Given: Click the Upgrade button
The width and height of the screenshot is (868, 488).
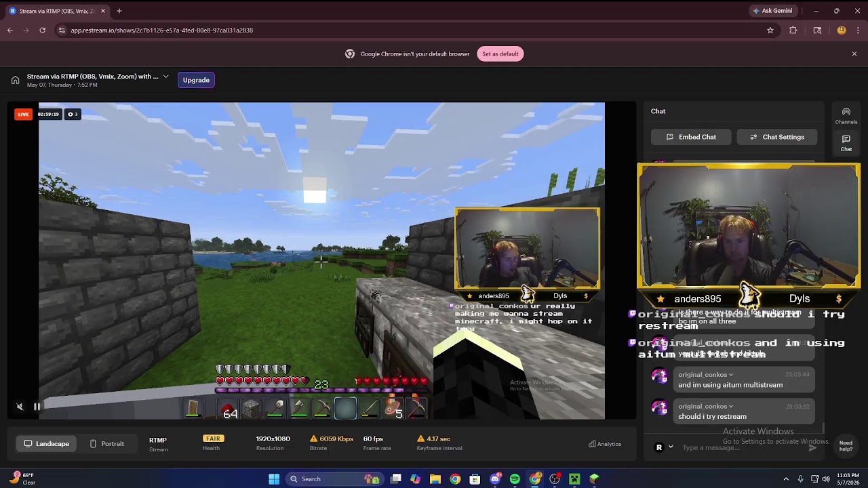Looking at the screenshot, I should tap(196, 80).
